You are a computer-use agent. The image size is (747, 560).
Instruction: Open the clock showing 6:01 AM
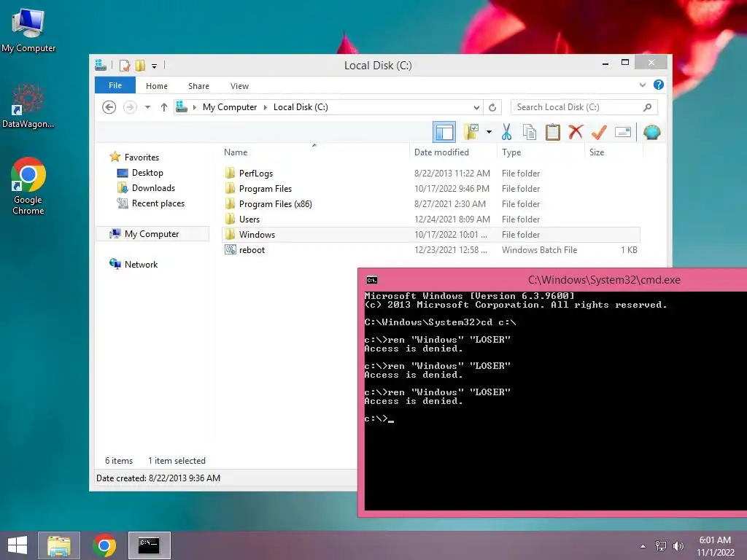[x=715, y=546]
